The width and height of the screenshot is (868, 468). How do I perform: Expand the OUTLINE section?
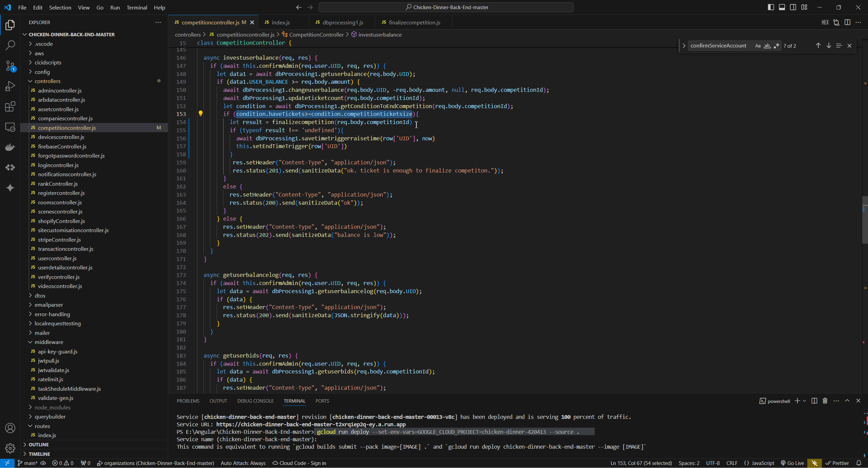click(x=39, y=444)
